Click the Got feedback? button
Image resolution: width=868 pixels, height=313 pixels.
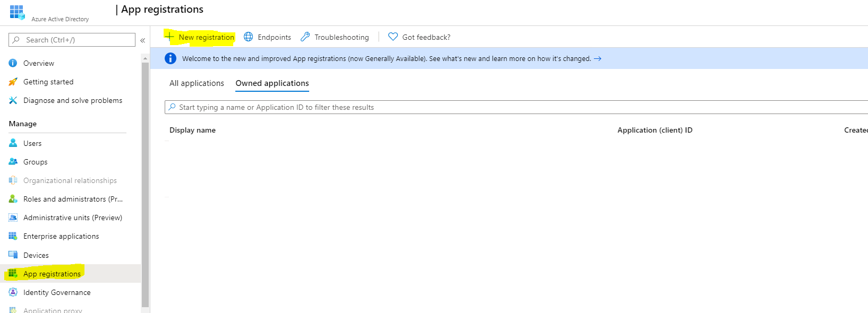tap(419, 37)
